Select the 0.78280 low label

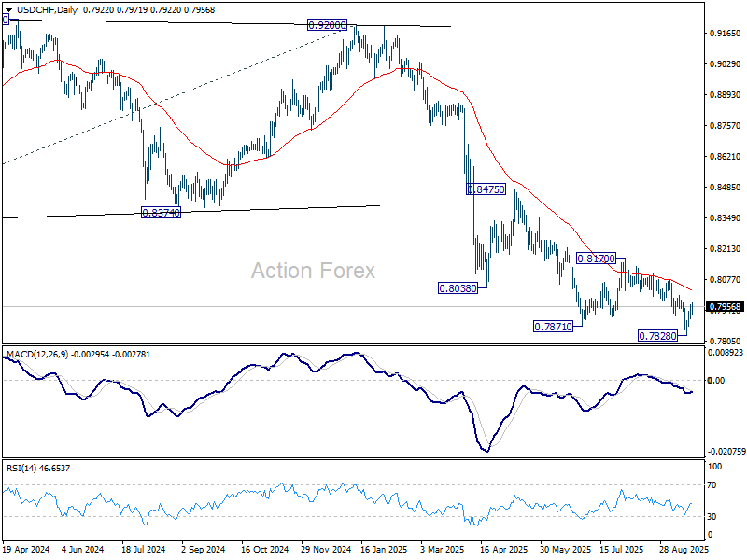[x=657, y=334]
